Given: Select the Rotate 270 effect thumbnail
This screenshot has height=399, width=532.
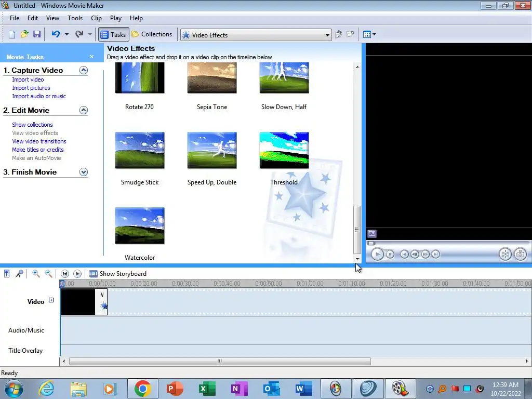Looking at the screenshot, I should click(x=140, y=78).
